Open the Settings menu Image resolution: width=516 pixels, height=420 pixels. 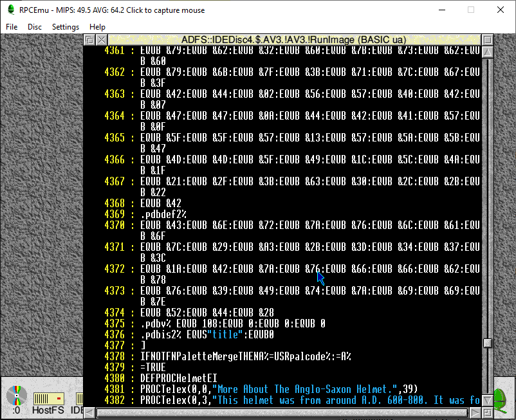coord(66,27)
